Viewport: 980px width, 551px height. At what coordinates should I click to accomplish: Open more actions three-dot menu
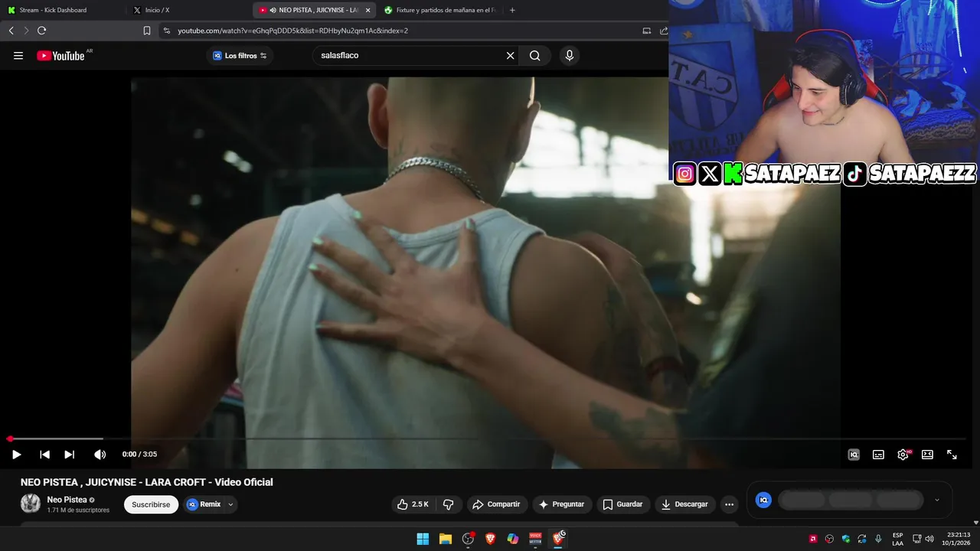pyautogui.click(x=729, y=504)
